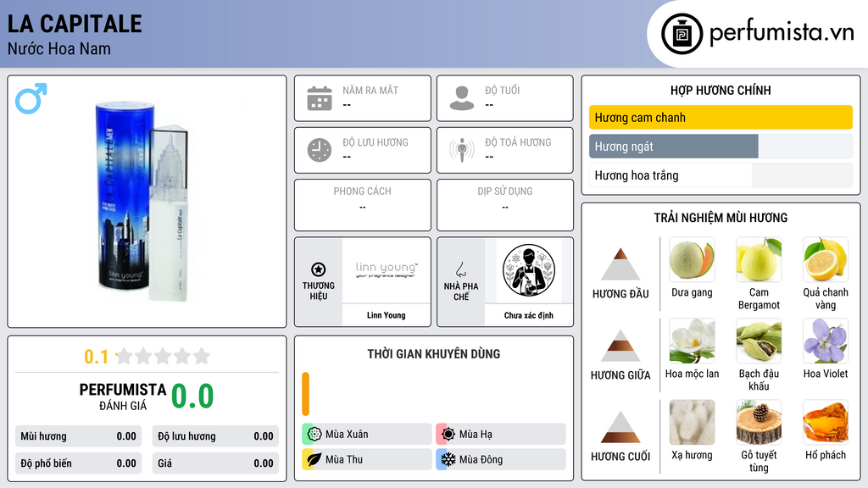Click the Linn Young brand name link
Screen dimensions: 868x488
[387, 315]
